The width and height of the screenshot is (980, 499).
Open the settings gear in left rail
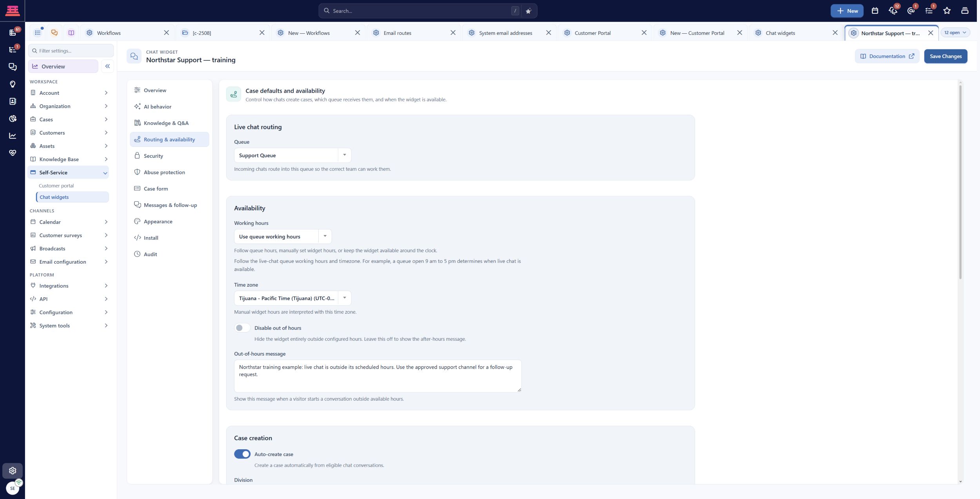pos(13,470)
